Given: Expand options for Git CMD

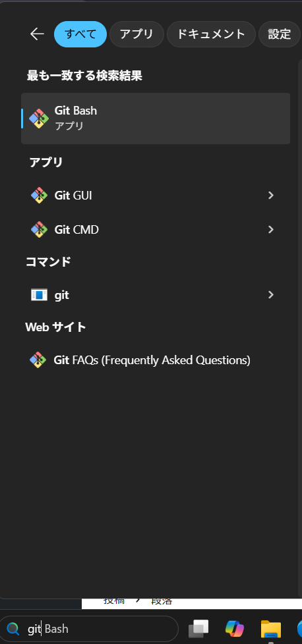Looking at the screenshot, I should click(x=271, y=230).
